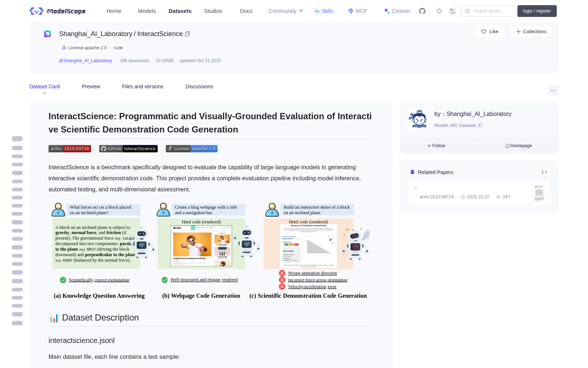Open the Models menu item
The height and width of the screenshot is (368, 588).
(x=147, y=11)
